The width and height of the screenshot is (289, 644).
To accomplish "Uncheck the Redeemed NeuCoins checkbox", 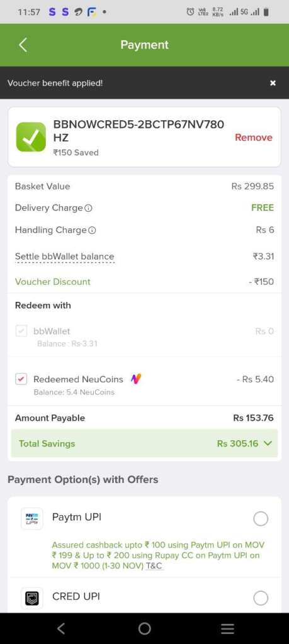I will (21, 379).
